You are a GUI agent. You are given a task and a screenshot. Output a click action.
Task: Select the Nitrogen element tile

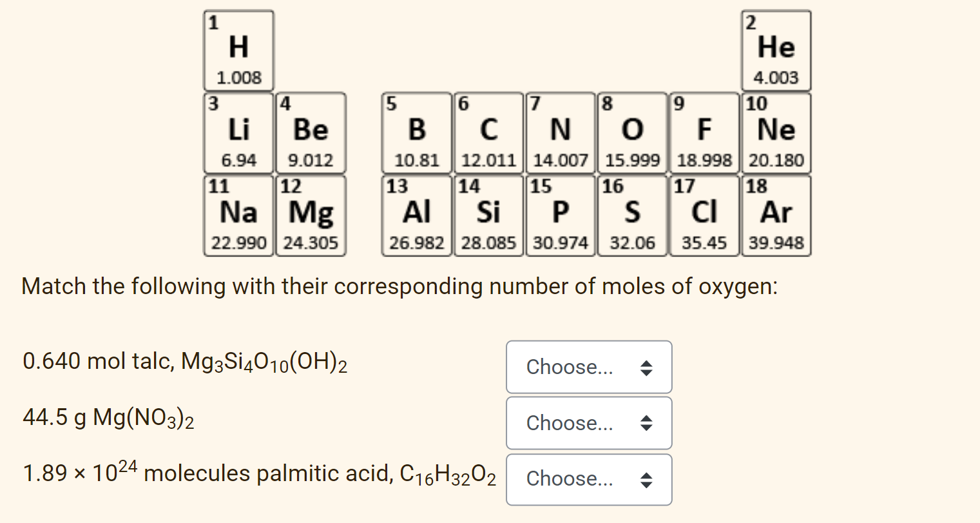(x=561, y=133)
